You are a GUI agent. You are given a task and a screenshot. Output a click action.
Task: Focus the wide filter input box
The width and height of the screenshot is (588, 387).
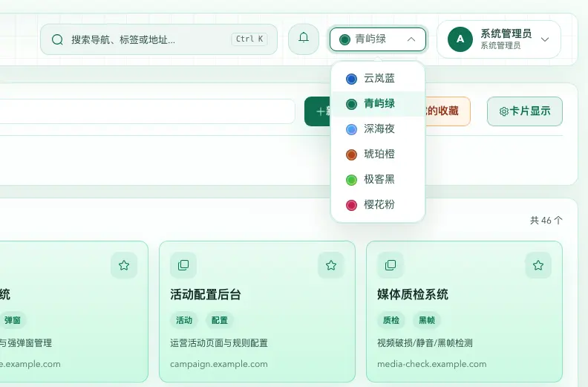pos(147,111)
